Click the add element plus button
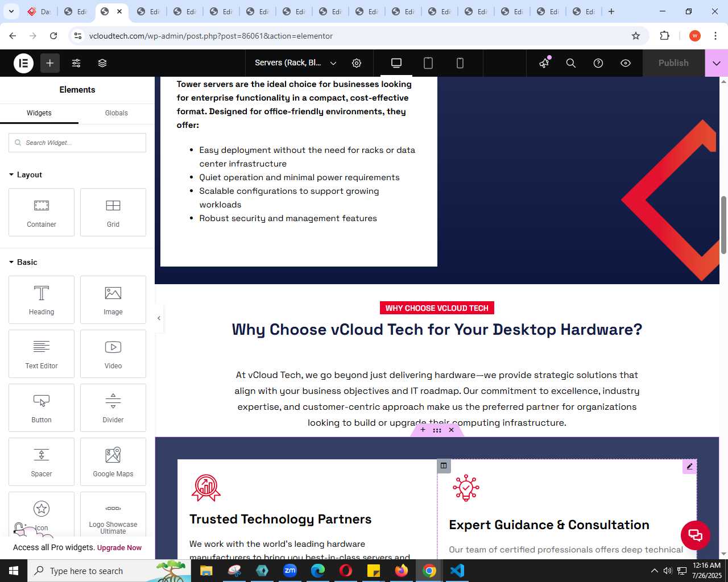 click(50, 63)
